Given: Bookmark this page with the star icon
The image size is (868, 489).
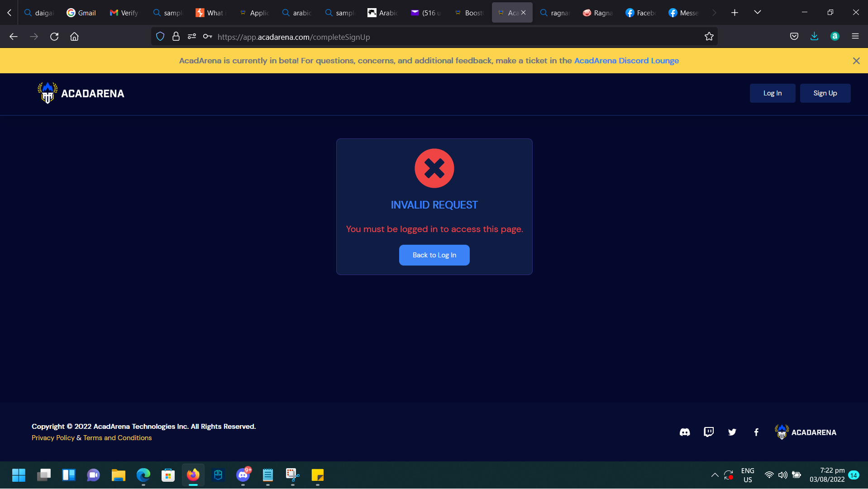Looking at the screenshot, I should click(709, 37).
